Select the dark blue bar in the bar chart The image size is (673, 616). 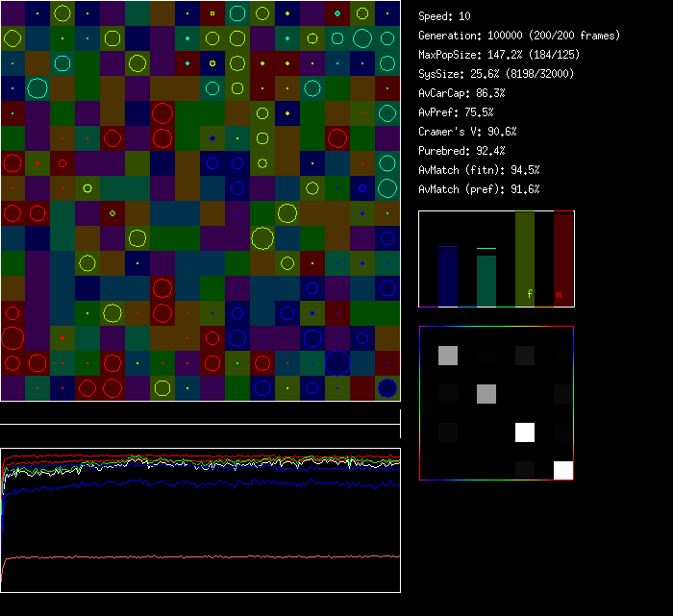(x=447, y=276)
